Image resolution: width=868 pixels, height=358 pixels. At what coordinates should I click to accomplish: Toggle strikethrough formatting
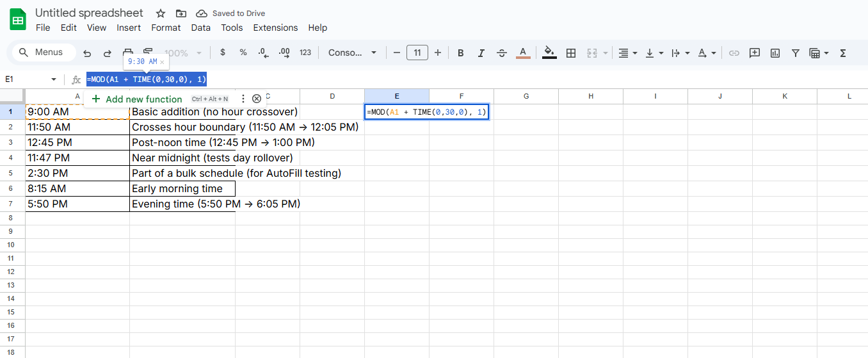502,53
